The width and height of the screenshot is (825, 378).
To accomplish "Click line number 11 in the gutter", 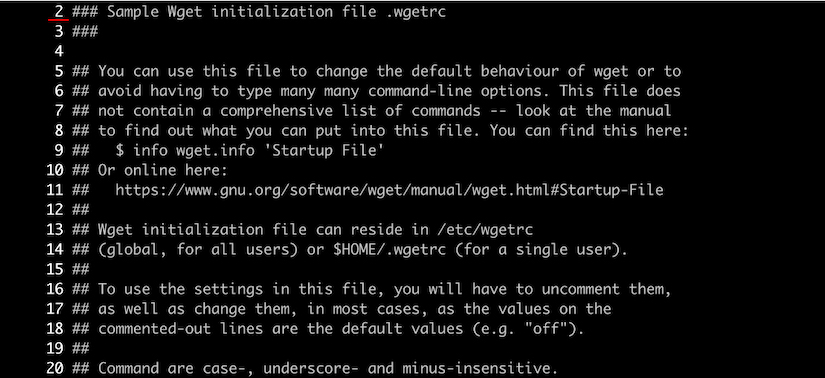I will [54, 190].
